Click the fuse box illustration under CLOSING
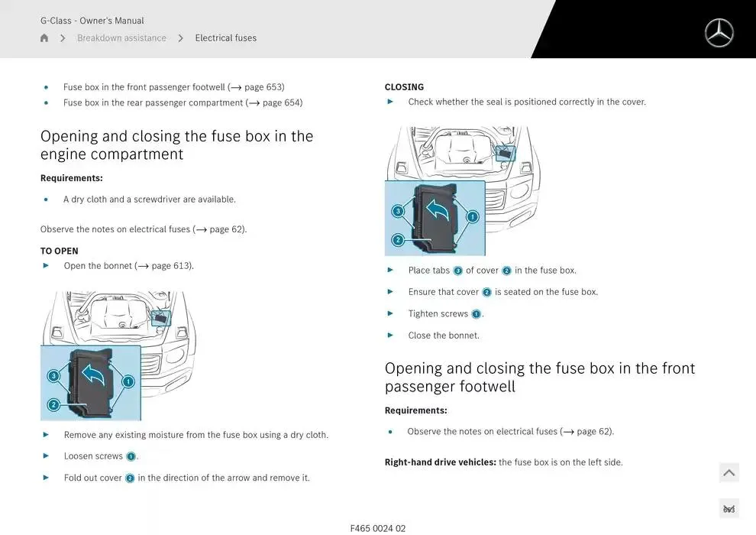Image resolution: width=756 pixels, height=535 pixels. pos(462,191)
